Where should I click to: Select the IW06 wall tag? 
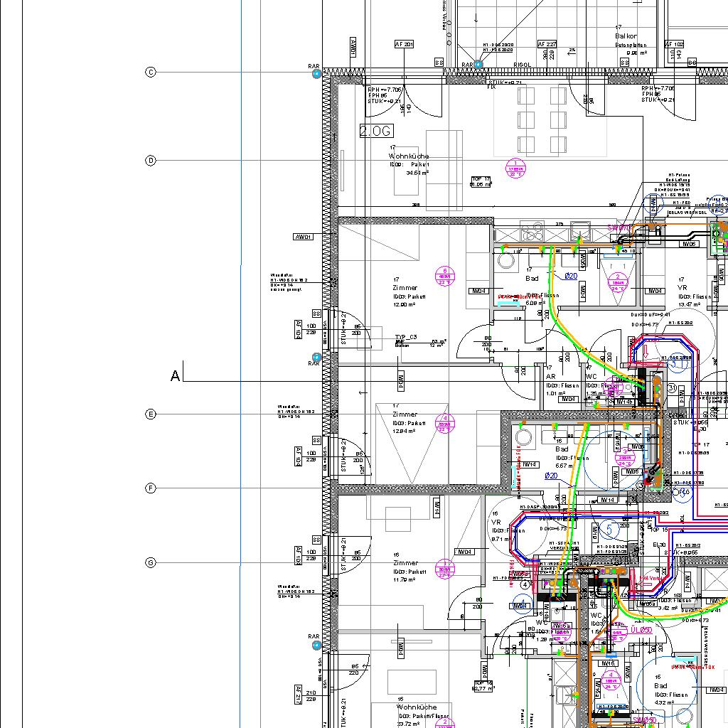[x=690, y=244]
